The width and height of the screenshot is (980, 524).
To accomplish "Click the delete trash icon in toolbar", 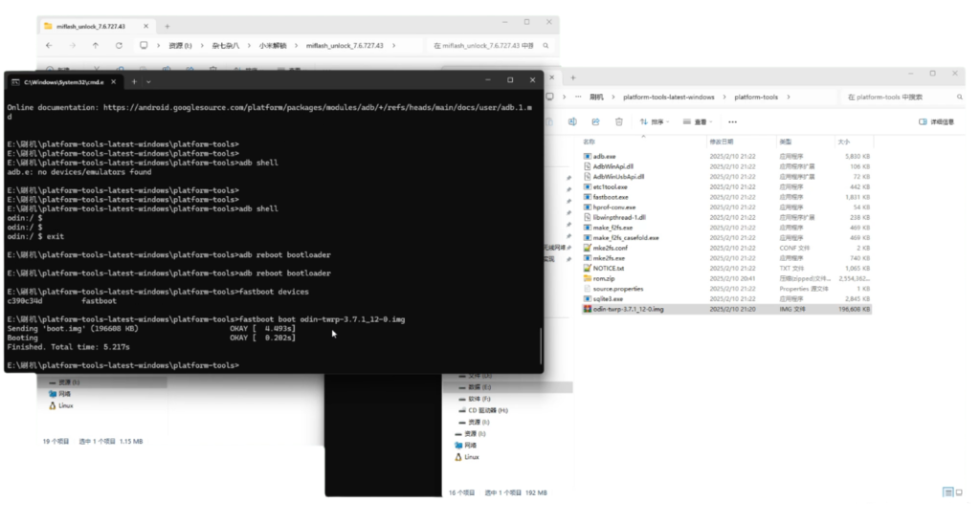I will tap(619, 121).
